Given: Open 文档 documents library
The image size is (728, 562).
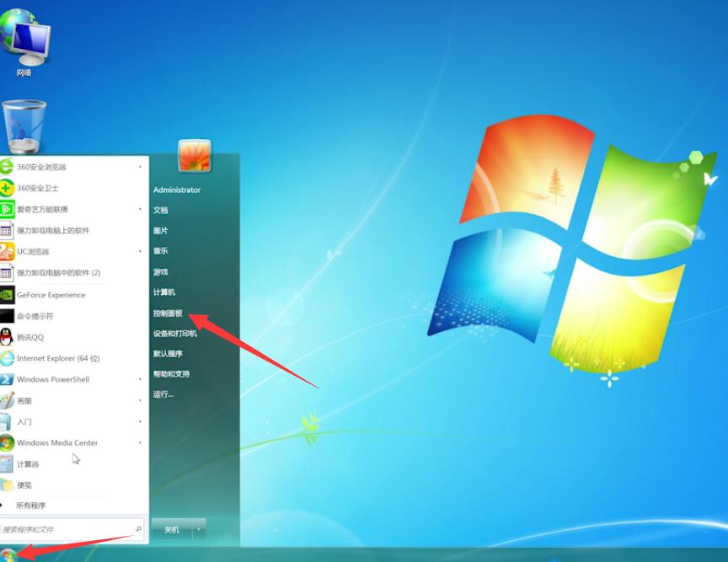Looking at the screenshot, I should [x=161, y=210].
